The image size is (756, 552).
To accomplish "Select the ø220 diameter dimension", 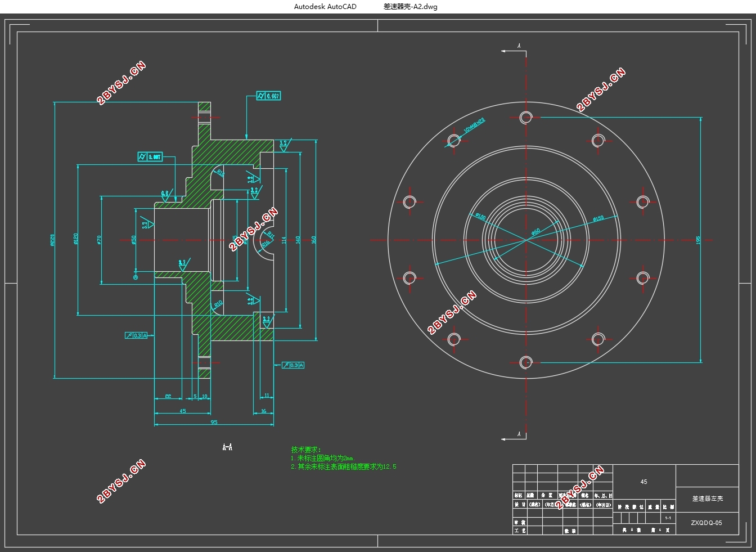I will click(x=53, y=241).
